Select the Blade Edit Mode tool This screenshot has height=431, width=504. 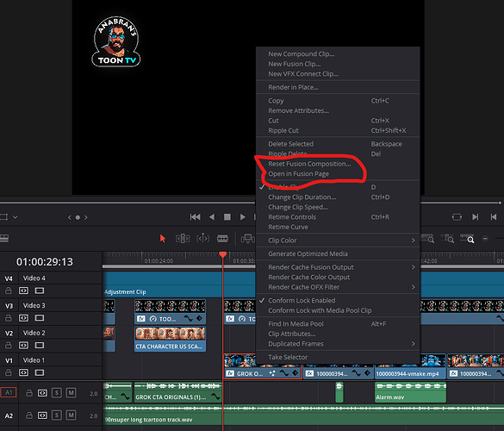point(223,239)
